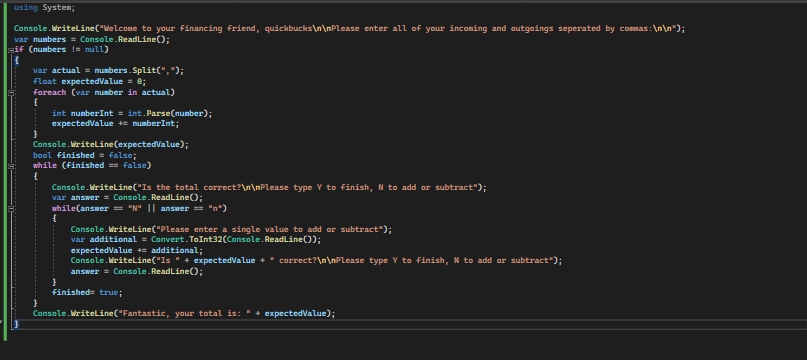807x360 pixels.
Task: Click the 'int.Parse(number)' call
Action: click(x=168, y=113)
